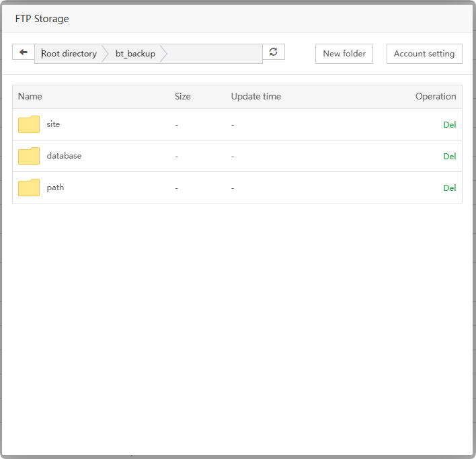This screenshot has width=476, height=459.
Task: Create a New folder
Action: click(344, 54)
